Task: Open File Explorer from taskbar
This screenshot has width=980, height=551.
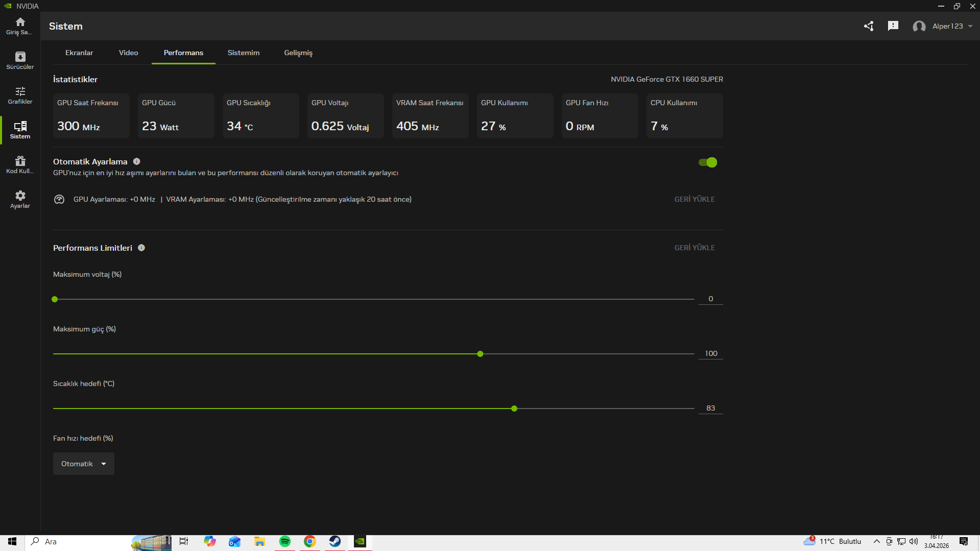Action: tap(260, 542)
